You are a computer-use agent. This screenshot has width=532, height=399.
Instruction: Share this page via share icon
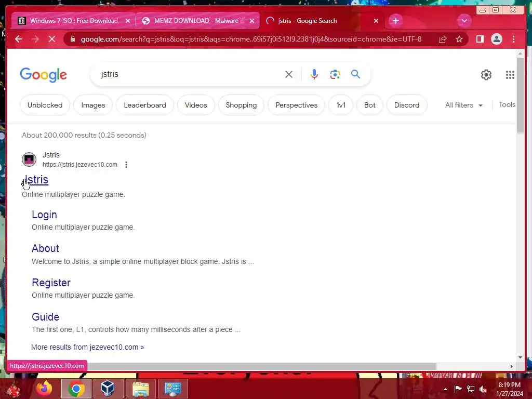(443, 39)
